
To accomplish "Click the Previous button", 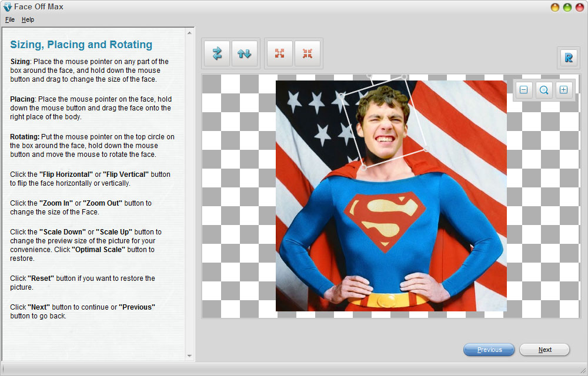I will 489,350.
